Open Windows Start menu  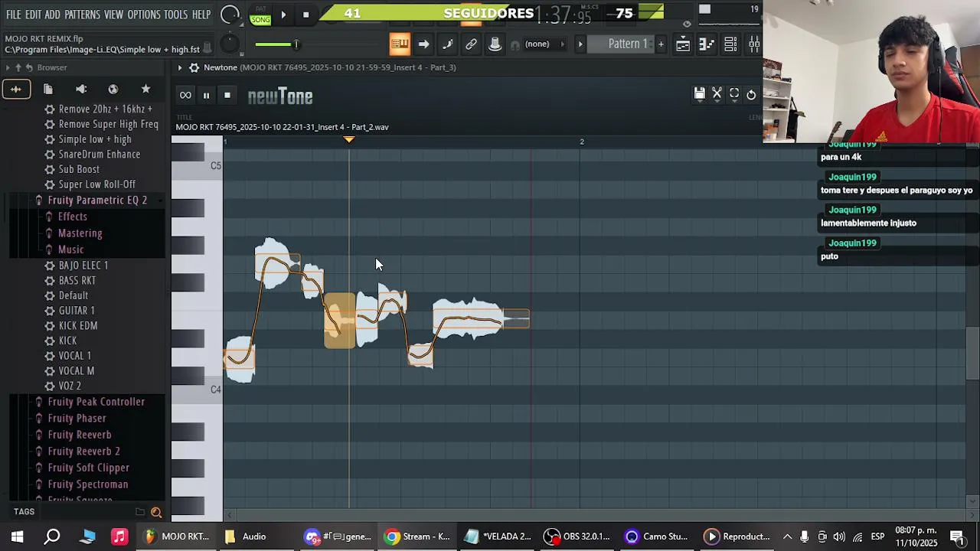[x=17, y=536]
